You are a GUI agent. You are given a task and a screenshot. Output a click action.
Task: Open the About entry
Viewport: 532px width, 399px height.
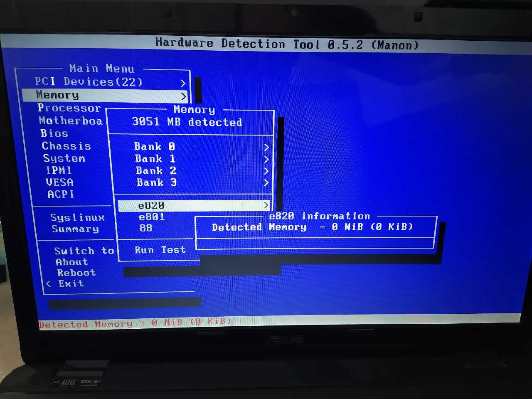(72, 262)
